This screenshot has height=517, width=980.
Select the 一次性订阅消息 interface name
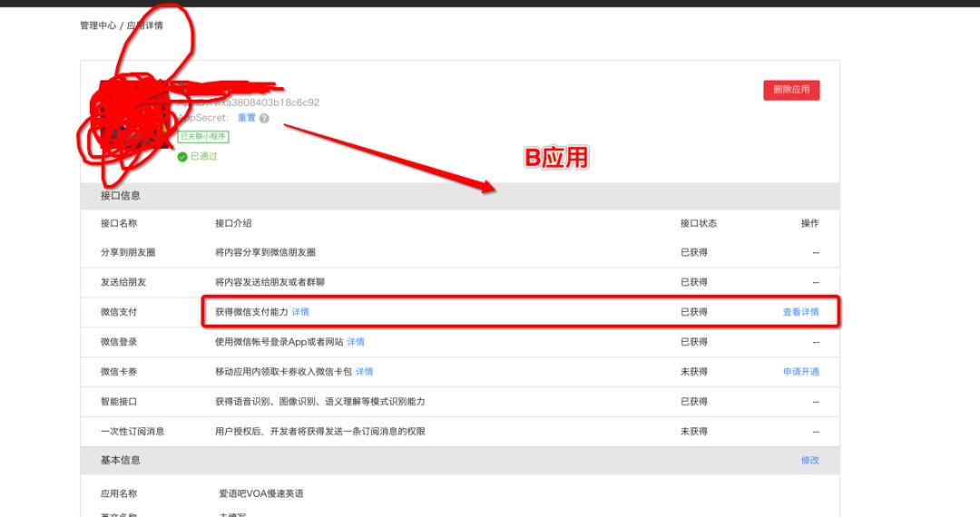(132, 432)
